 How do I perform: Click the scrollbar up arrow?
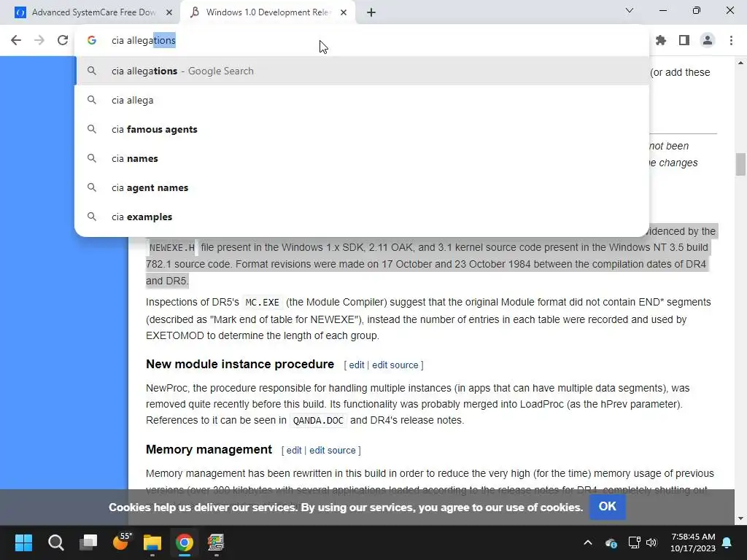[x=740, y=63]
